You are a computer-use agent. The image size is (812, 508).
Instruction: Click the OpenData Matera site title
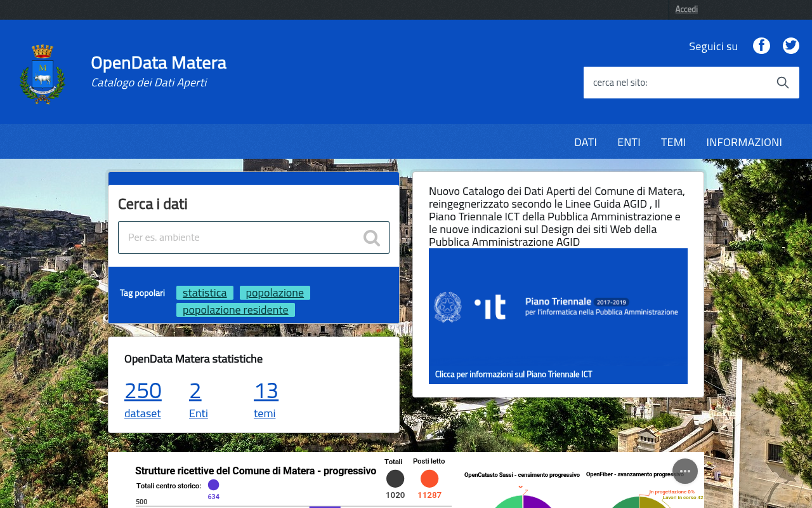[x=159, y=62]
